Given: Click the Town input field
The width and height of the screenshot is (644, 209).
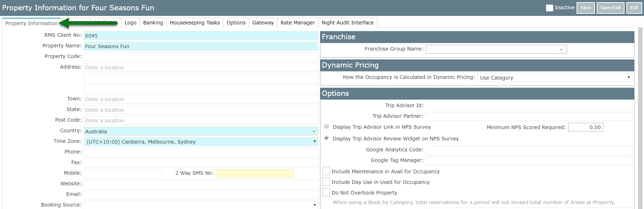Looking at the screenshot, I should [201, 99].
